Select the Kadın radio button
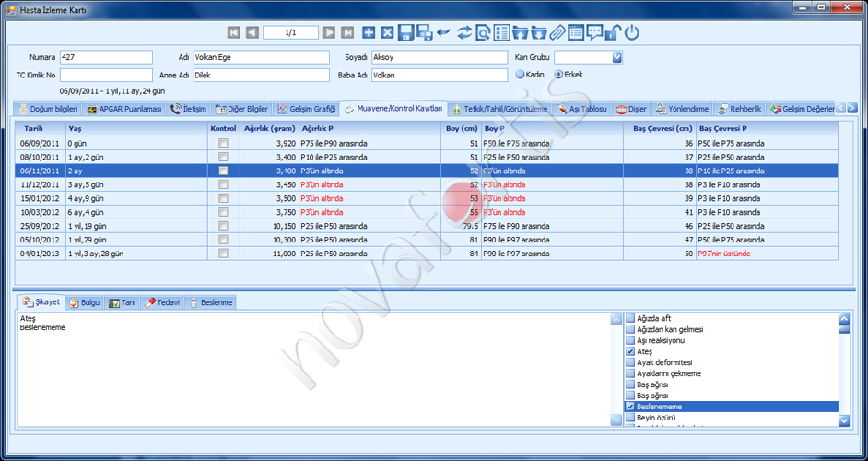This screenshot has width=868, height=461. click(x=520, y=75)
